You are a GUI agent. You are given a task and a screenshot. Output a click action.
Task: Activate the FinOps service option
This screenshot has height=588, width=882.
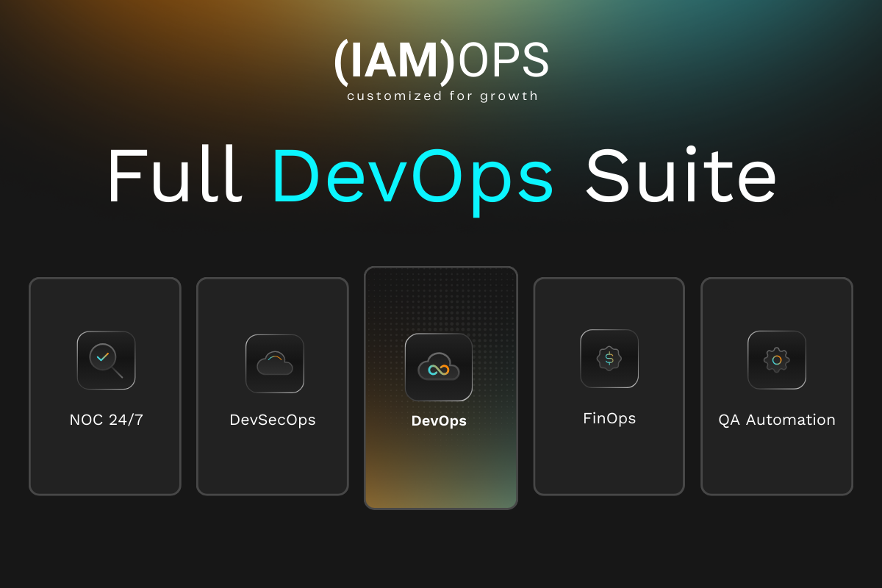[x=609, y=386]
